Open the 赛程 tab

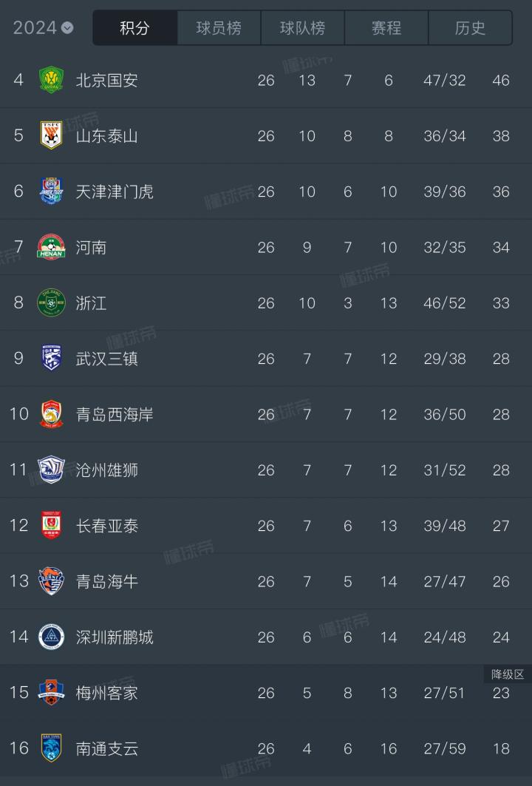coord(386,27)
